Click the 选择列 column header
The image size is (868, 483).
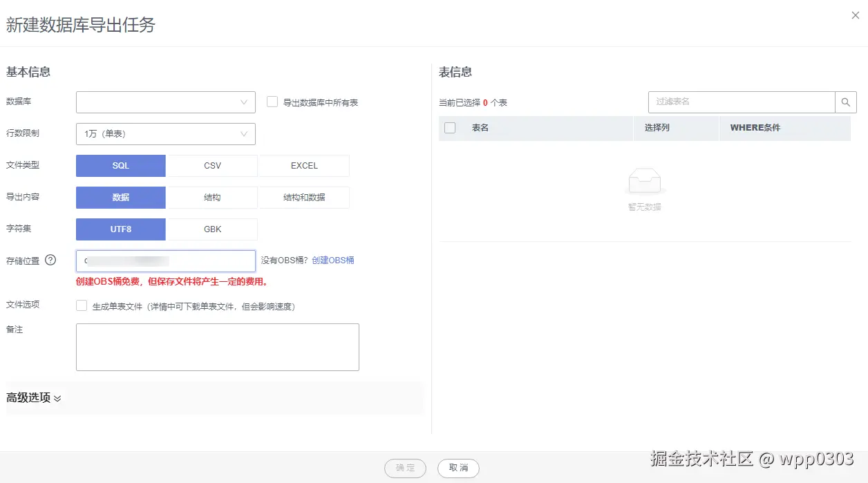[x=657, y=128]
